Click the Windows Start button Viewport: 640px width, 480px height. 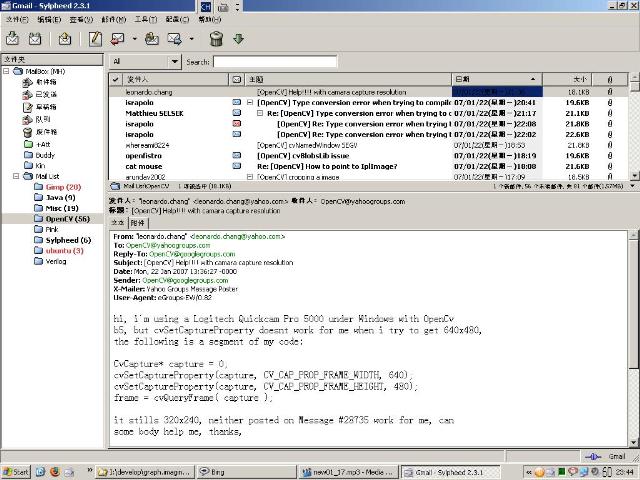point(16,472)
